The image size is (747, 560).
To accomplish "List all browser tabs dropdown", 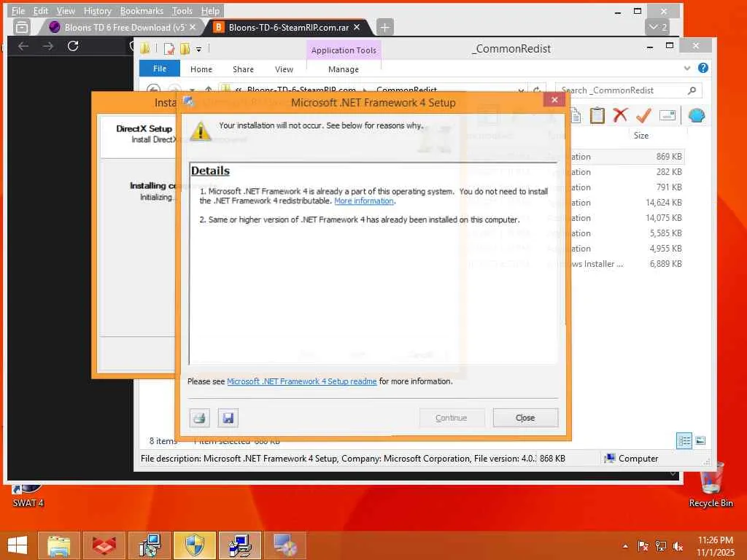I will [x=657, y=27].
